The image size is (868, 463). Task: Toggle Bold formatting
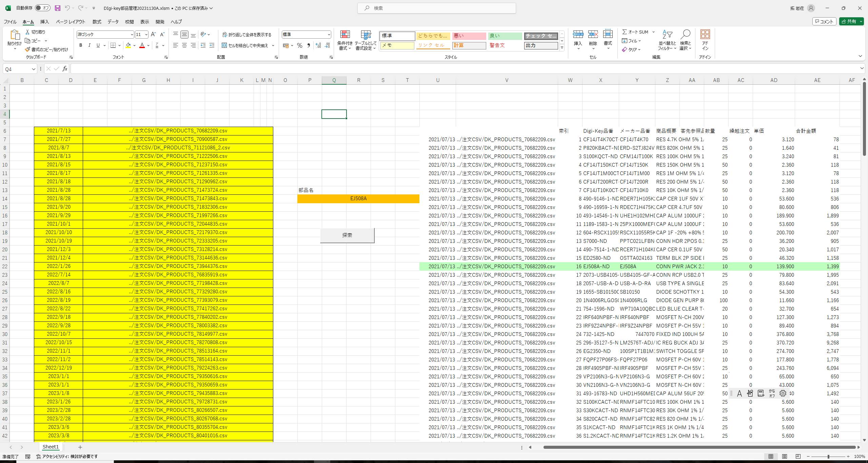pyautogui.click(x=81, y=45)
